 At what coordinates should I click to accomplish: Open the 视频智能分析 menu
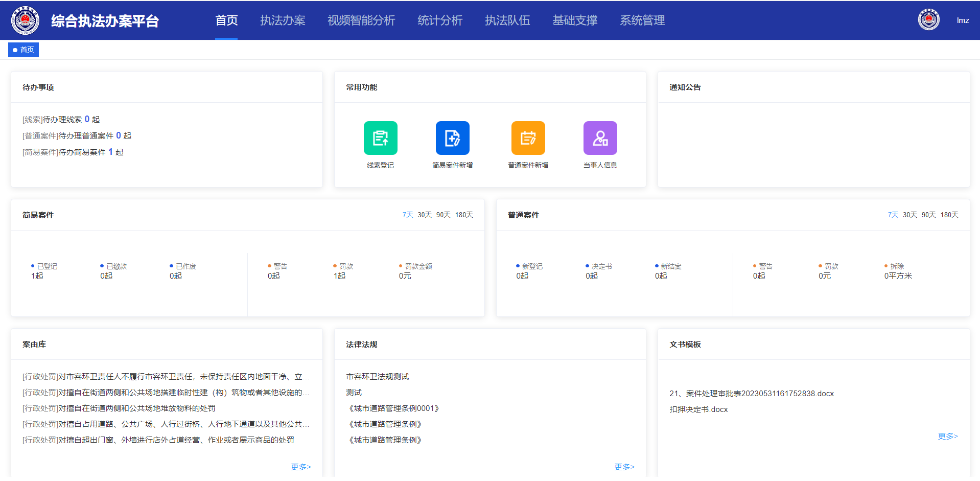coord(361,20)
